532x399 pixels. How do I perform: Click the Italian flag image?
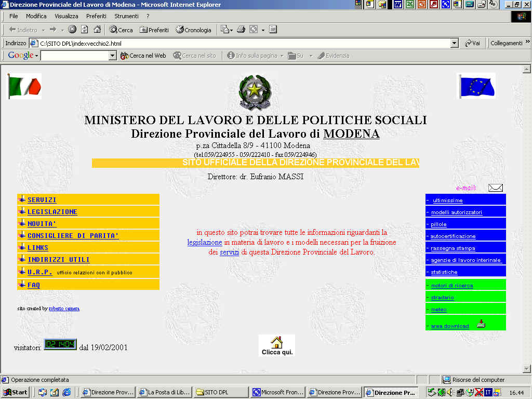coord(24,86)
